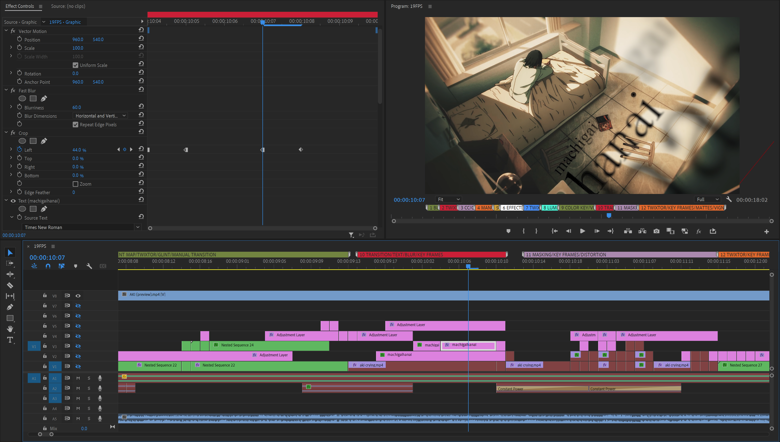Open timeline display settings wrench
The width and height of the screenshot is (780, 442).
point(89,266)
